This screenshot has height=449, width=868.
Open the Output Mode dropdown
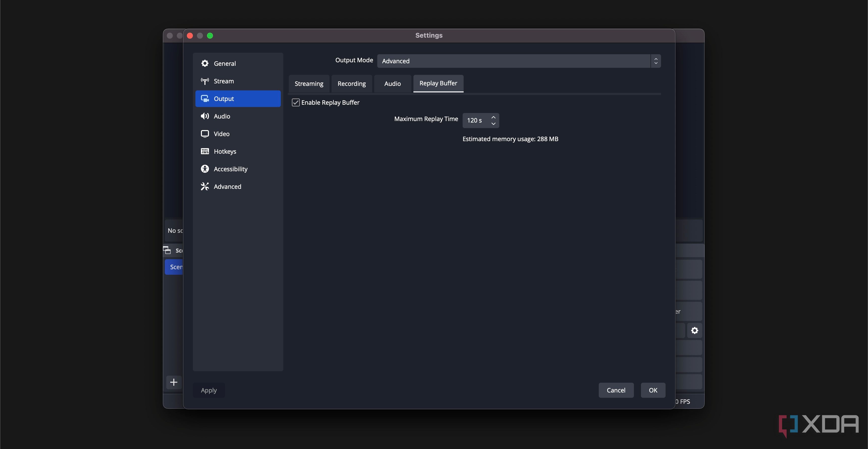pos(519,61)
